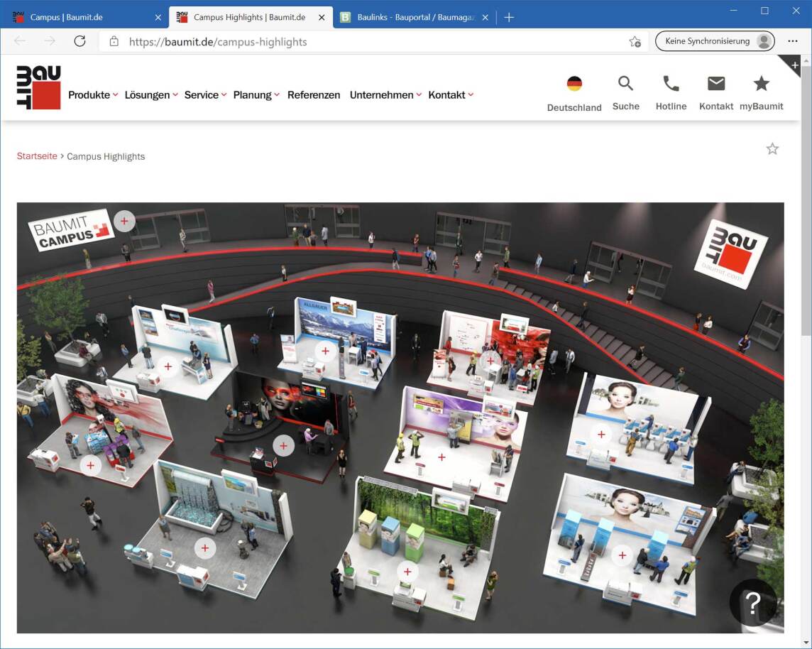Open plus hotspot on waterfall booth

pyautogui.click(x=205, y=548)
